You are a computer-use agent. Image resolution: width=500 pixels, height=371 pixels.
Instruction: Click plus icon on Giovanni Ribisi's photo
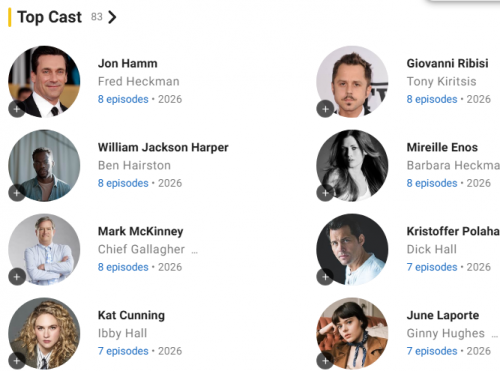pyautogui.click(x=325, y=109)
